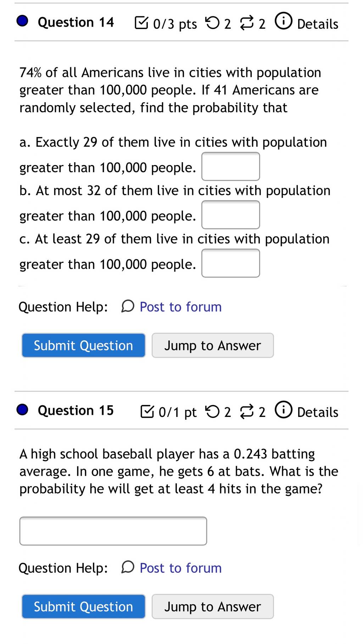The width and height of the screenshot is (363, 644).
Task: Submit Question 14
Action: (x=84, y=345)
